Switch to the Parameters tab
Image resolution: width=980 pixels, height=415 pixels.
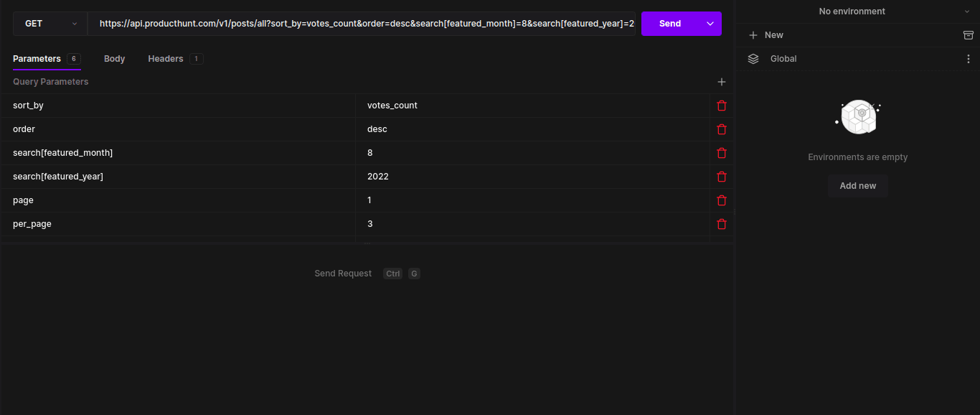click(x=47, y=59)
